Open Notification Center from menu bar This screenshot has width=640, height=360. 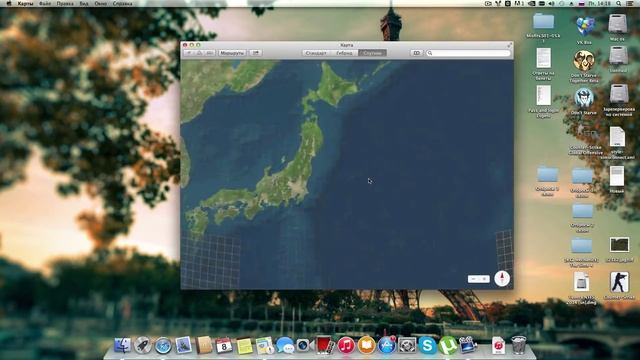[x=631, y=3]
